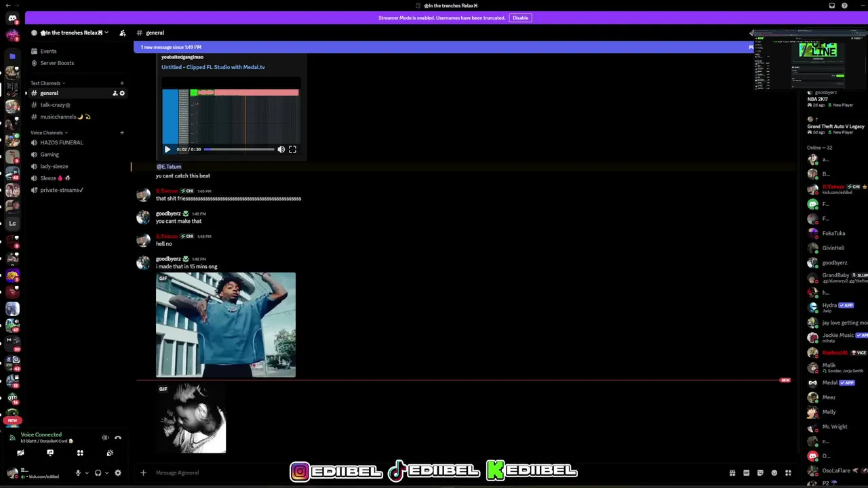The height and width of the screenshot is (488, 868).
Task: Open the NBA YoungBoy GIF in blue shirt
Action: point(226,325)
